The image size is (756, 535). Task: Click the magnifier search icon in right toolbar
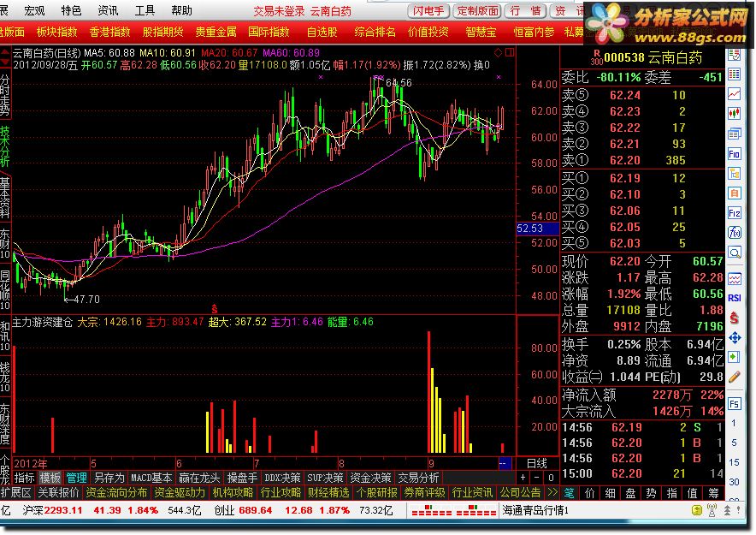(x=735, y=253)
